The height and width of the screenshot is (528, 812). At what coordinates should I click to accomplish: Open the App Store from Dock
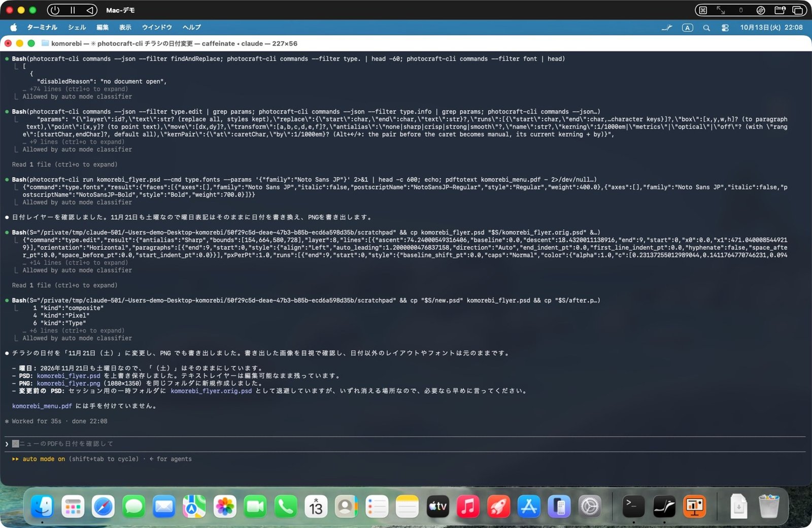(x=529, y=506)
